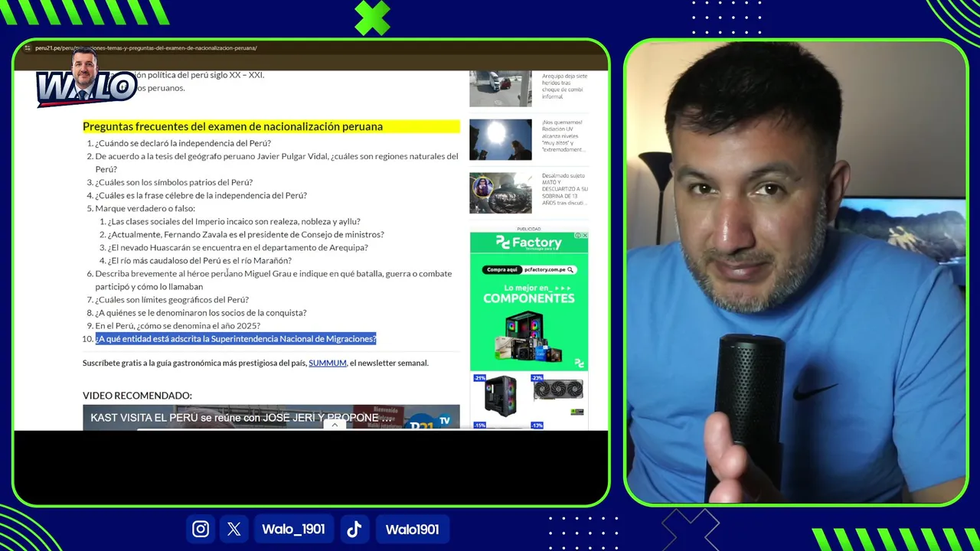Click the pcfactory.com.pe search field in the ad
This screenshot has width=980, height=551.
tap(548, 269)
